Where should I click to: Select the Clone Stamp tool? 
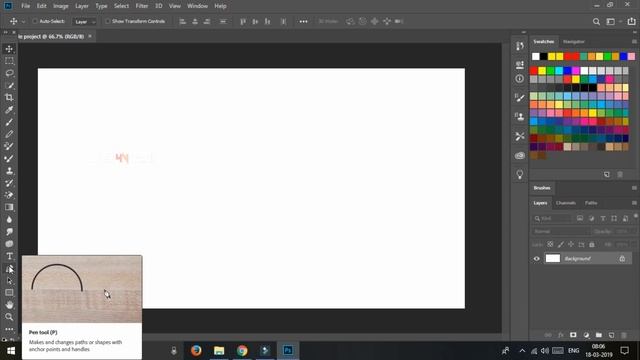(x=9, y=171)
